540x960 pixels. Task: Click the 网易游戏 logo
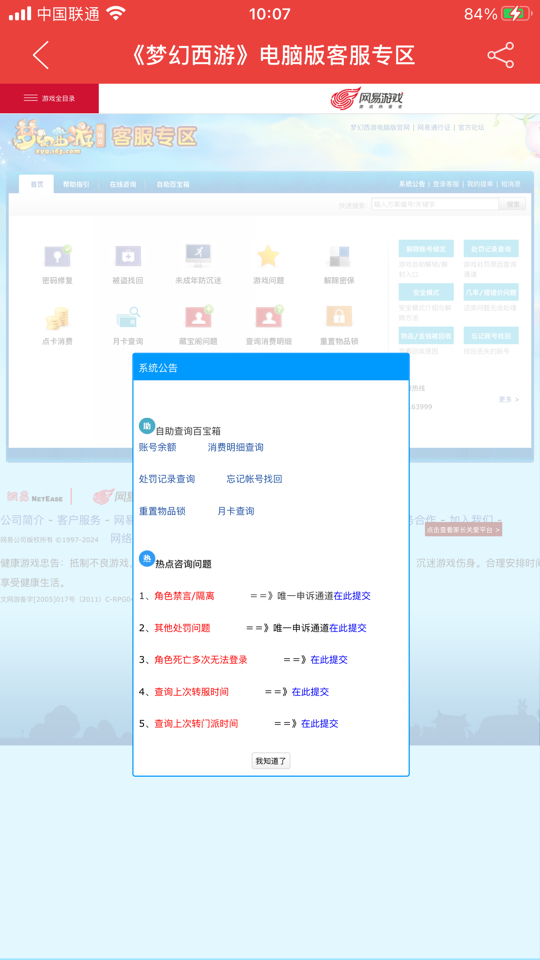[x=368, y=99]
